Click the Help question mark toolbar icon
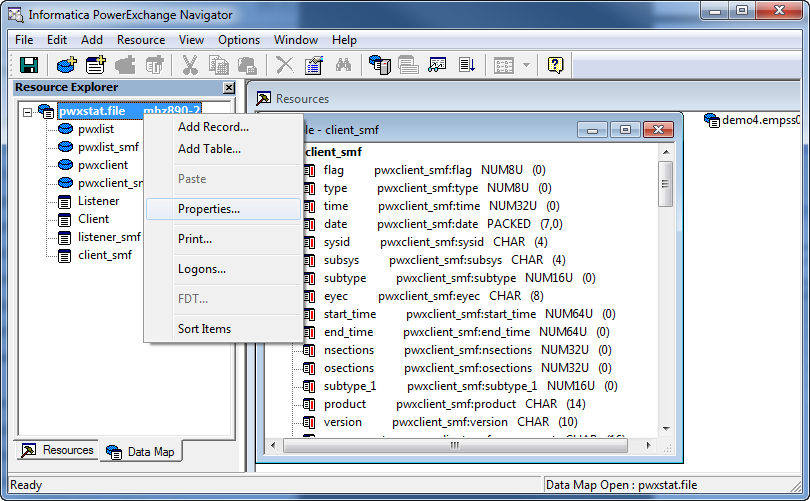Viewport: 810px width, 501px height. click(556, 65)
